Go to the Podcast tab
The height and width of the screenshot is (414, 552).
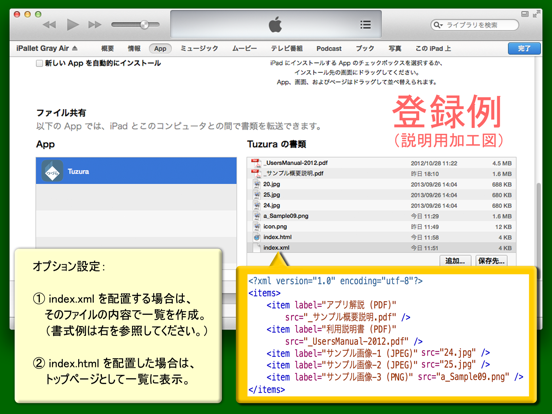click(329, 49)
